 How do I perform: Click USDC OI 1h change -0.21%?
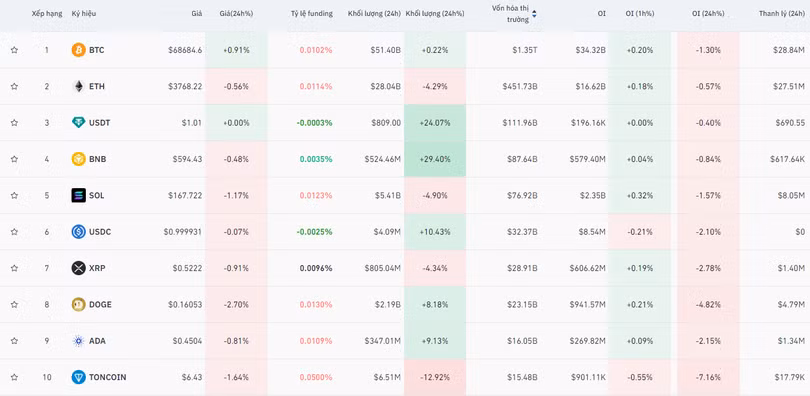click(x=640, y=232)
